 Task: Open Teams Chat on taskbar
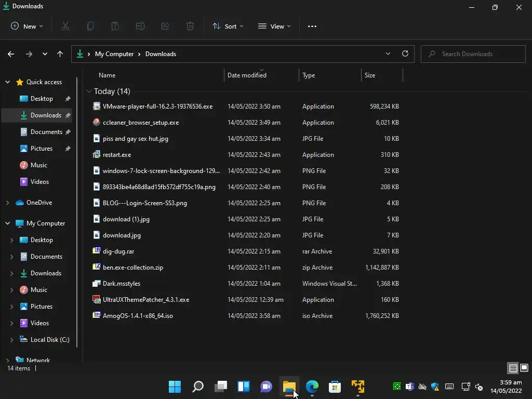click(267, 387)
